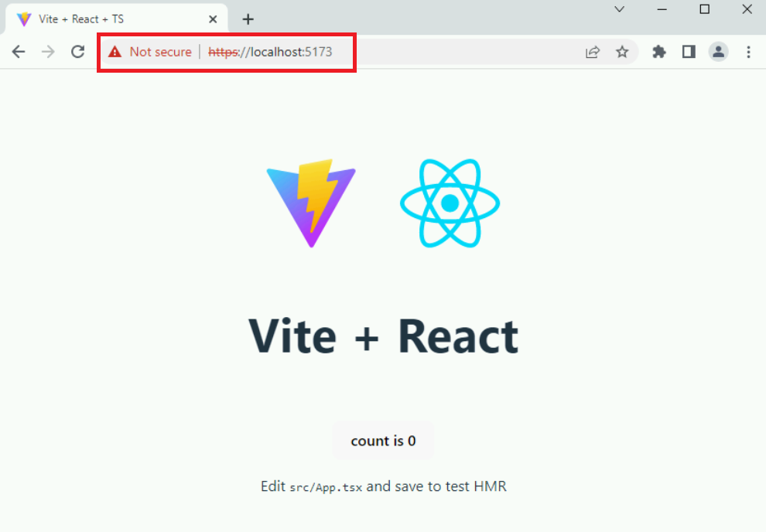Click the Vite + React heading

click(384, 336)
